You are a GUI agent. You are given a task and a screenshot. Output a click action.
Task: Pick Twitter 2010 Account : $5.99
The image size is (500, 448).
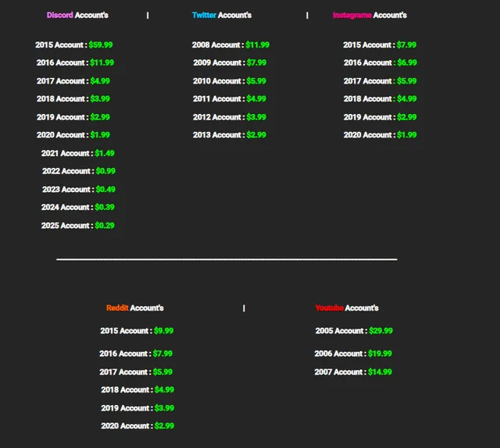point(230,81)
